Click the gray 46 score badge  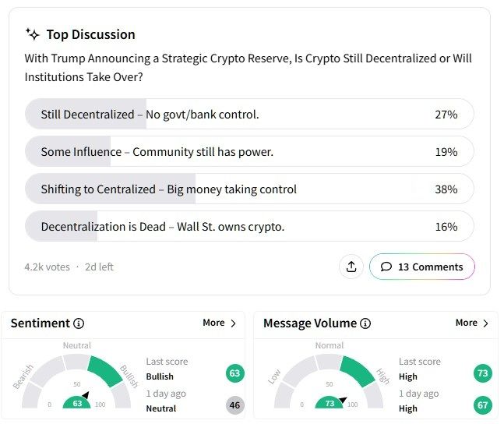coord(234,405)
